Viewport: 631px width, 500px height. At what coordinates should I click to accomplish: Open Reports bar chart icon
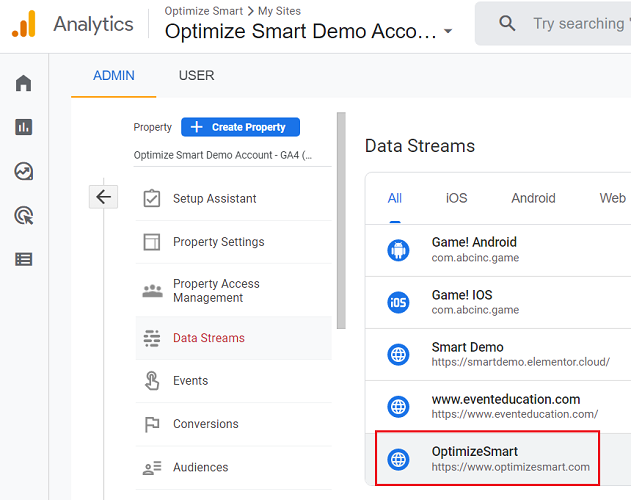click(23, 127)
